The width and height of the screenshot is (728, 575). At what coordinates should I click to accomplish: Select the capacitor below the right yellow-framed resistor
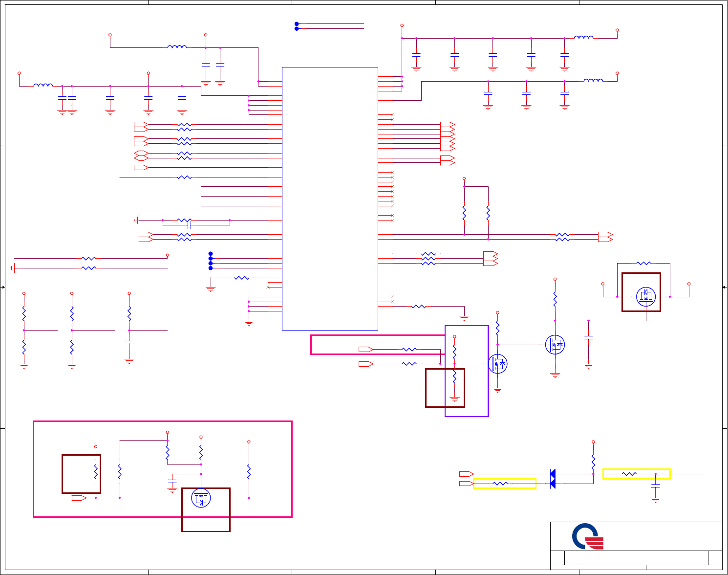(x=656, y=486)
